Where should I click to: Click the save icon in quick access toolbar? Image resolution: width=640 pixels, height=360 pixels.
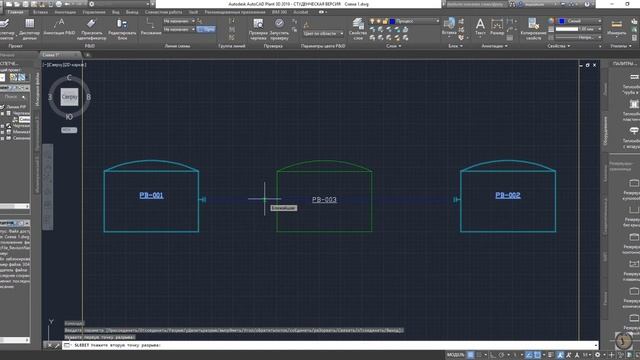[x=25, y=4]
